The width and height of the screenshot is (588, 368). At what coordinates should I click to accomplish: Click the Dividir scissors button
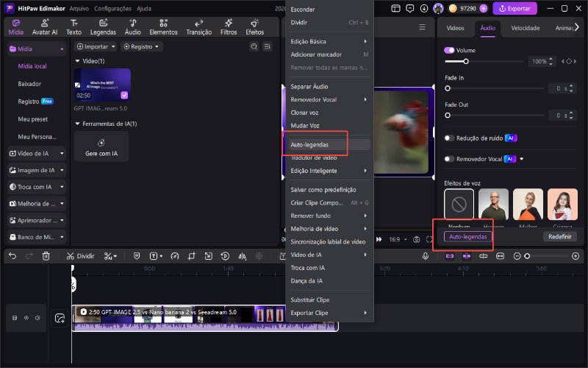(80, 256)
